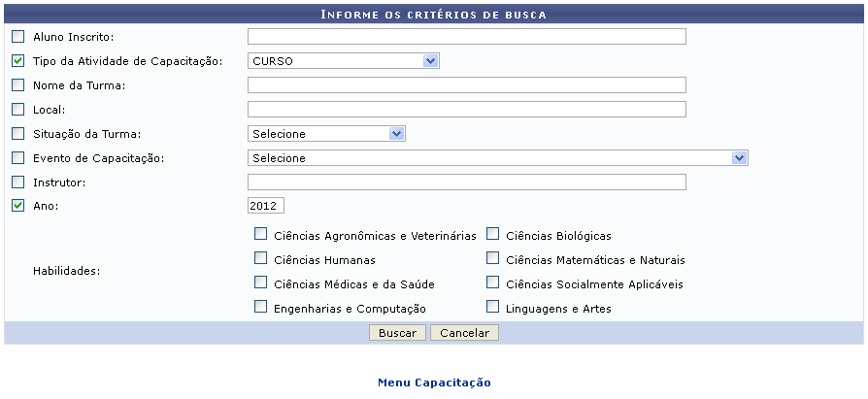Enable the Nome da Turma checkbox
The image size is (868, 399).
pyautogui.click(x=18, y=85)
